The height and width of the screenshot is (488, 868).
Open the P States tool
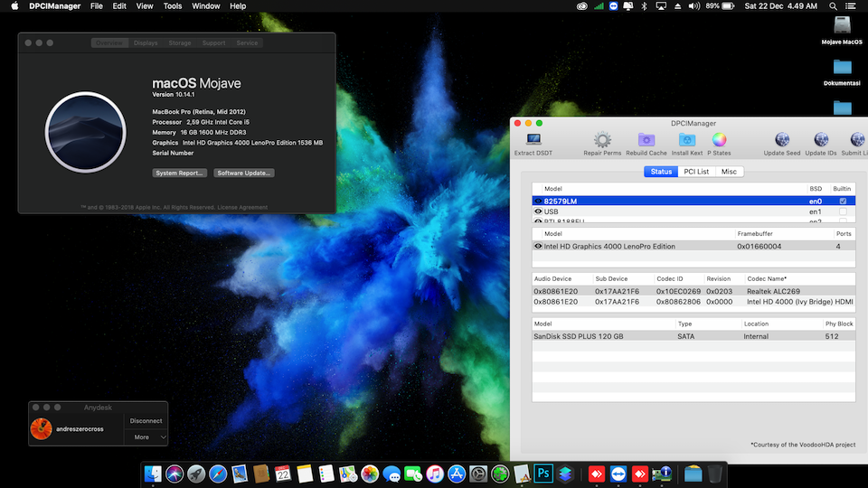tap(719, 139)
